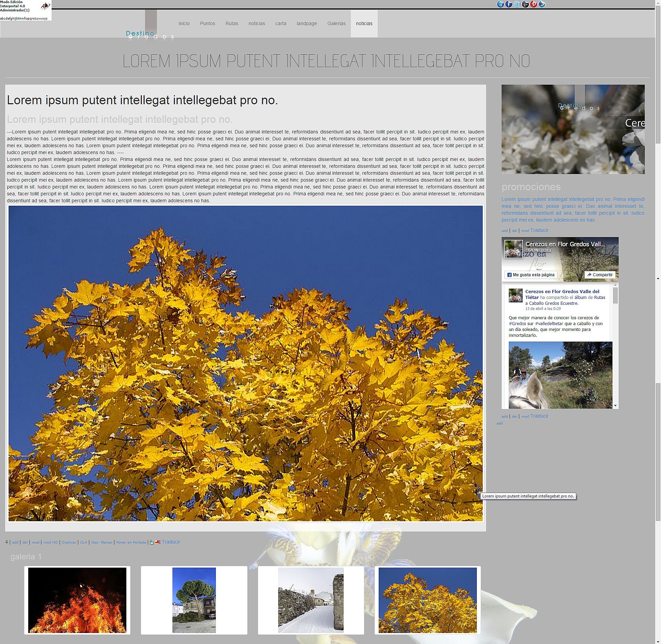Click Me gusta esta página button

tap(531, 275)
